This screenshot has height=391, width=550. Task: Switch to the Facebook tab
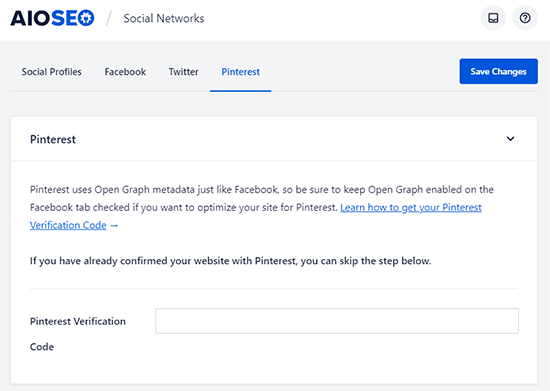tap(125, 72)
